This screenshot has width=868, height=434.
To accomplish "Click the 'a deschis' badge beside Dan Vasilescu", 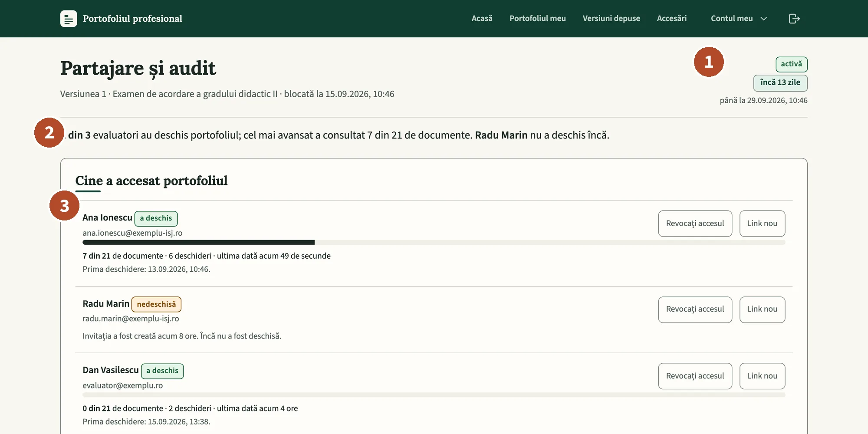I will pos(162,371).
